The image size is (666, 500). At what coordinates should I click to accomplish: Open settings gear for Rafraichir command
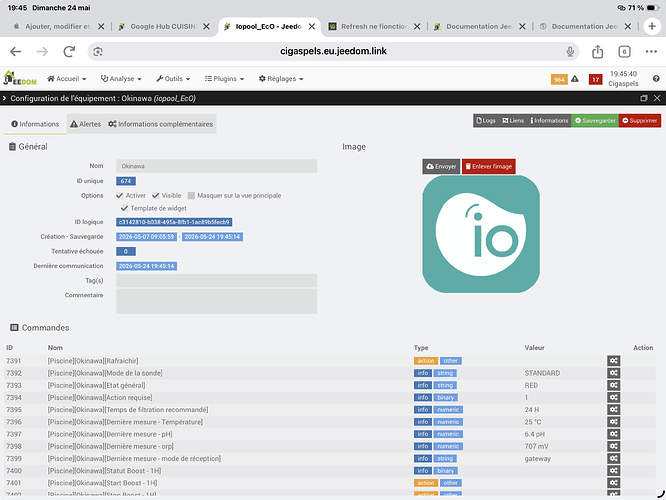pos(613,361)
